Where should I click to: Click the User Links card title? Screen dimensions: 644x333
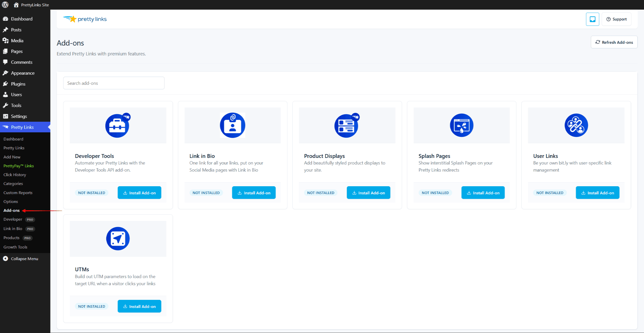pyautogui.click(x=546, y=156)
